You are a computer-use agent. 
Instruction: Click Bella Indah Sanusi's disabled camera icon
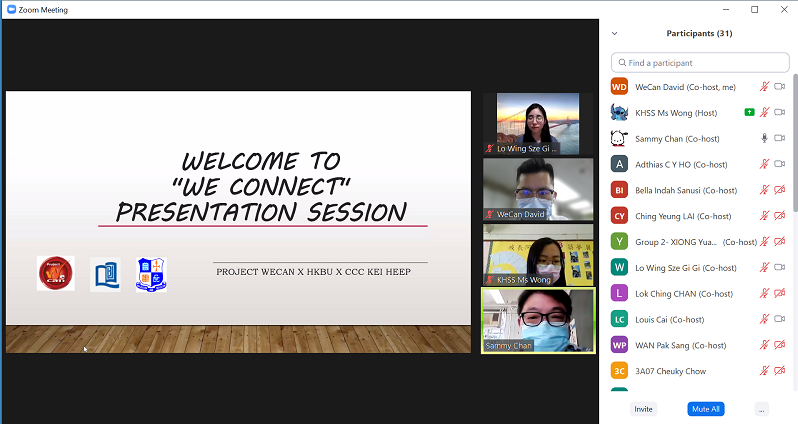[x=780, y=190]
